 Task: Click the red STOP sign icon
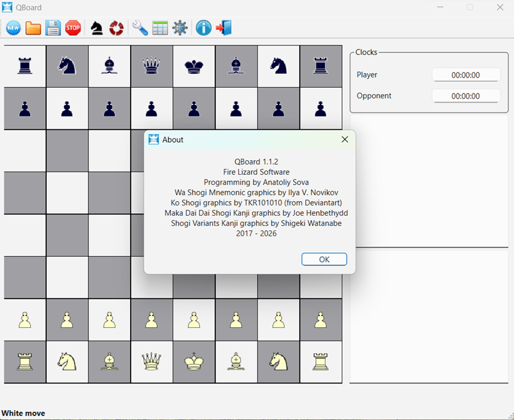point(73,28)
